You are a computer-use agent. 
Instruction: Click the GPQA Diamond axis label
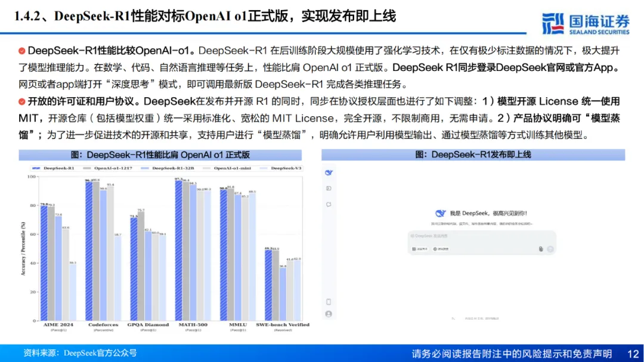pos(148,324)
